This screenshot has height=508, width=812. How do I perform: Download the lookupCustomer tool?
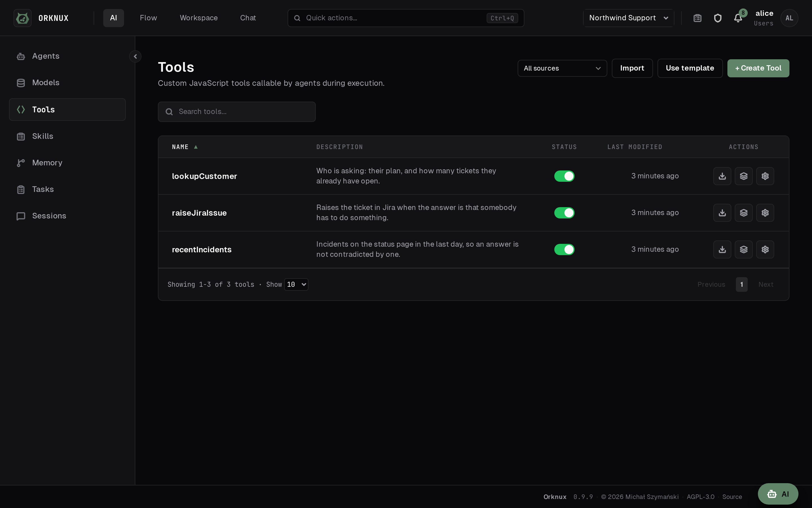point(722,176)
